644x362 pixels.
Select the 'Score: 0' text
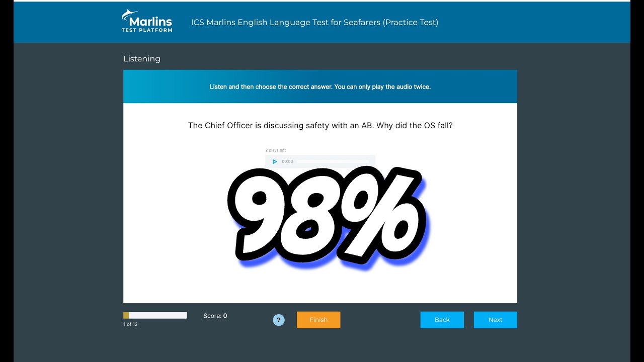tap(215, 316)
